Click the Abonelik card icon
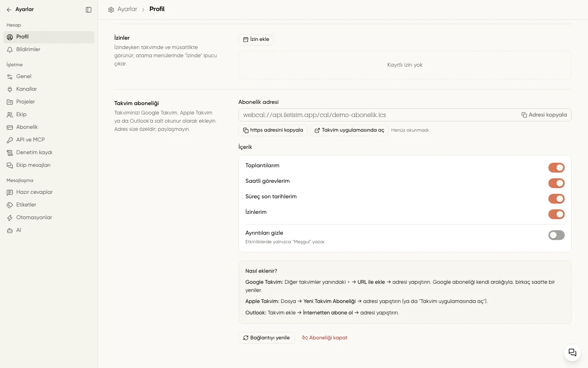 tap(10, 128)
